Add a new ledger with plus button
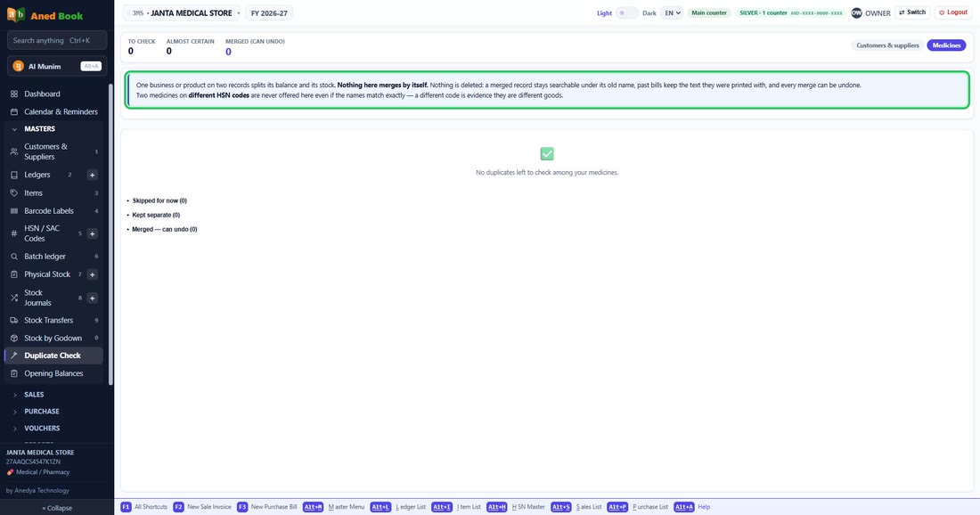The height and width of the screenshot is (515, 980). [92, 175]
